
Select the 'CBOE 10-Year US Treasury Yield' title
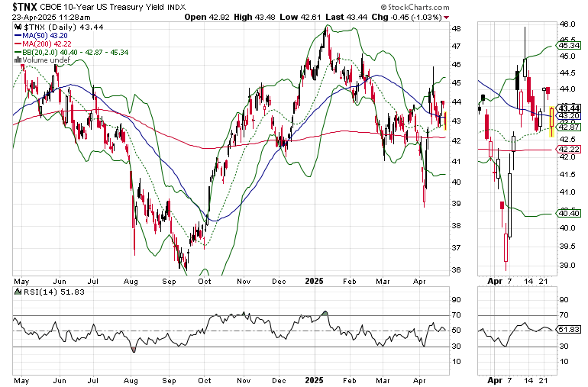click(102, 7)
